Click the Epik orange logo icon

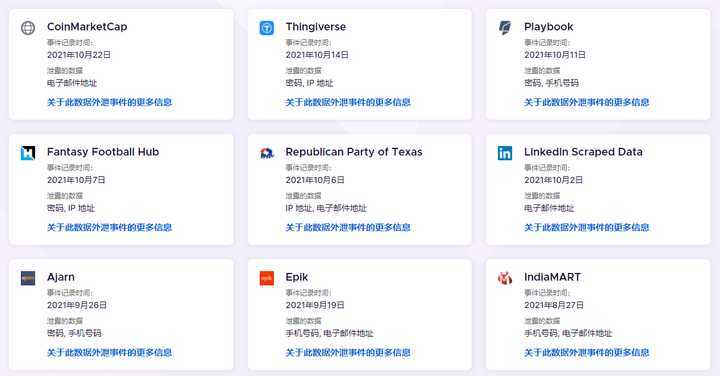click(x=267, y=278)
